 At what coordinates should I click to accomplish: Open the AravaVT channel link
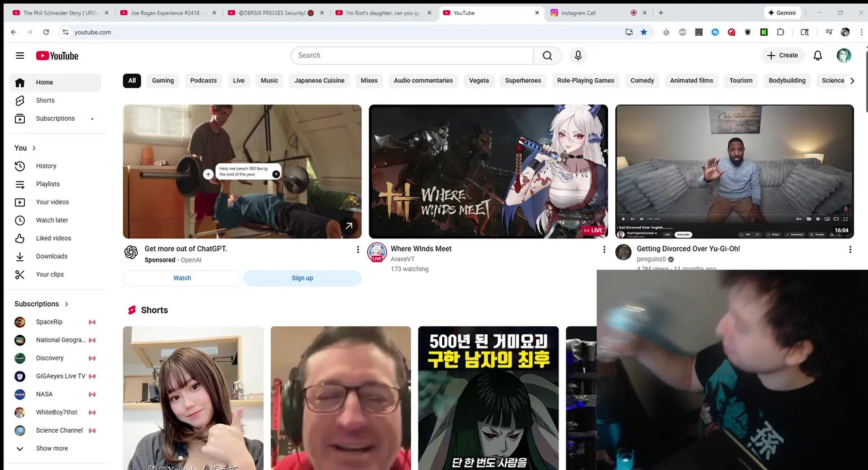[x=402, y=259]
